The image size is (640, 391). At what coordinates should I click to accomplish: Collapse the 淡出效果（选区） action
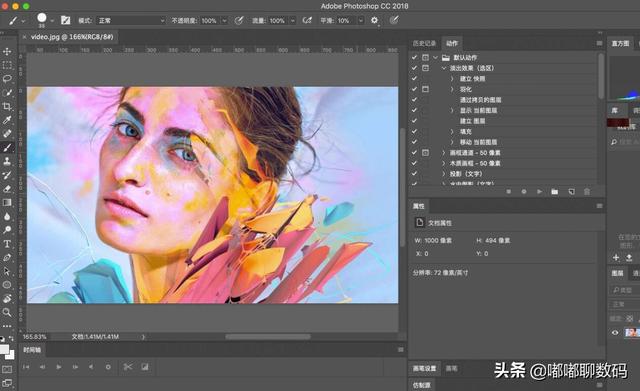pos(444,68)
